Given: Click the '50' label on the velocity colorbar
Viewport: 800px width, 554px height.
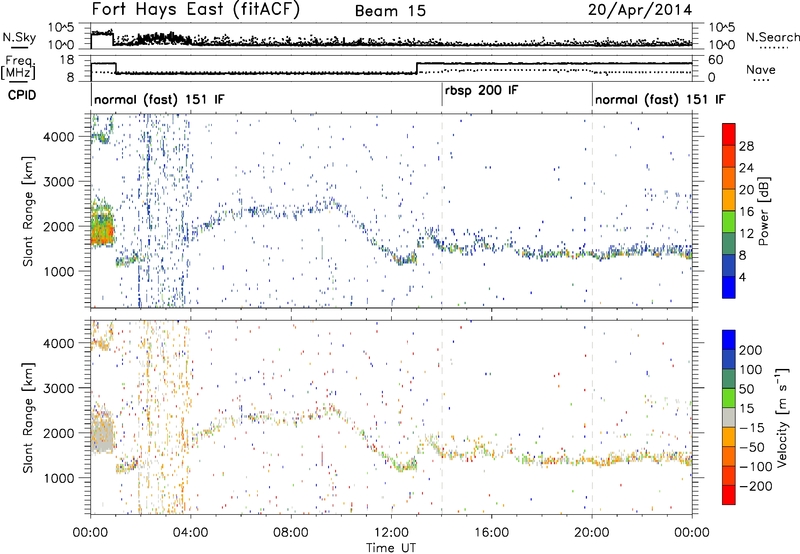Looking at the screenshot, I should click(746, 389).
